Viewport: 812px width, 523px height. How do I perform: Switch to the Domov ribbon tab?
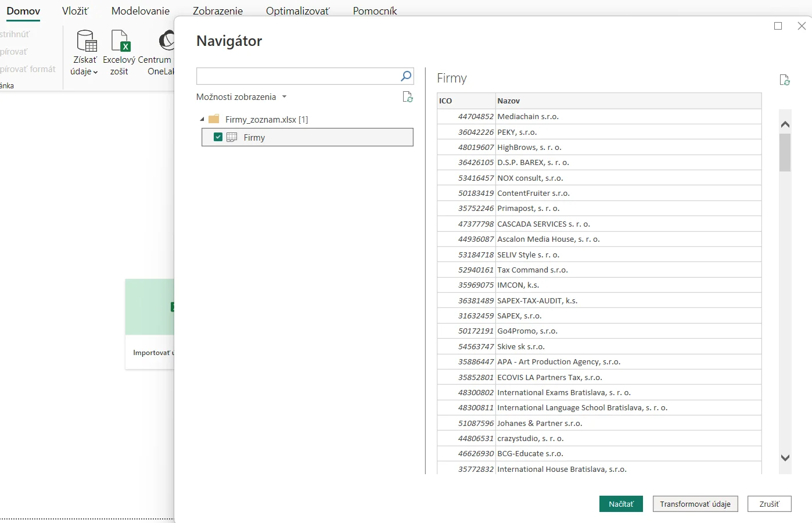point(23,10)
